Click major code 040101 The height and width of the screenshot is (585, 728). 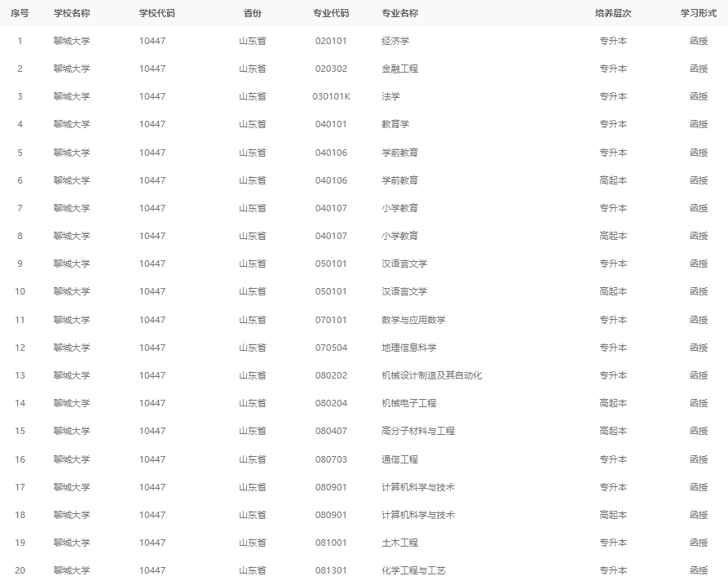[331, 124]
